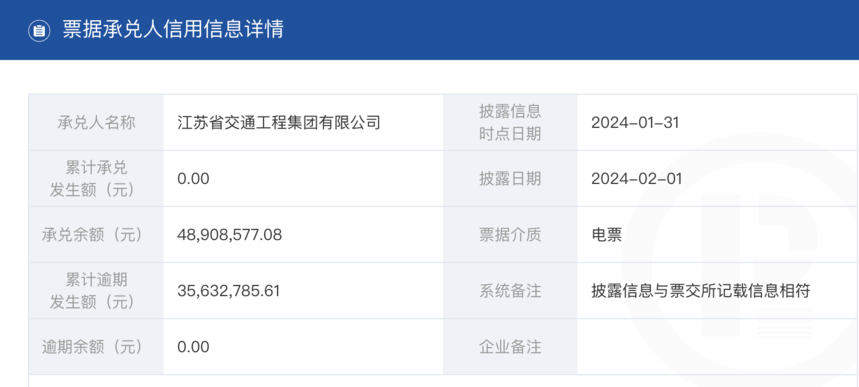Viewport: 859px width, 387px height.
Task: Click the empty 企业备注 value cell
Action: point(718,347)
